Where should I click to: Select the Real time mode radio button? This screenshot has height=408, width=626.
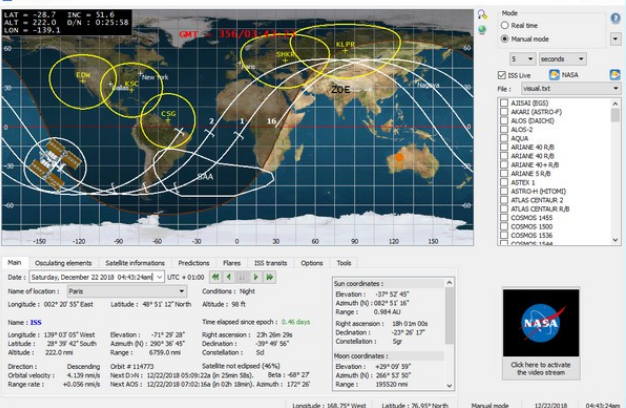click(504, 26)
